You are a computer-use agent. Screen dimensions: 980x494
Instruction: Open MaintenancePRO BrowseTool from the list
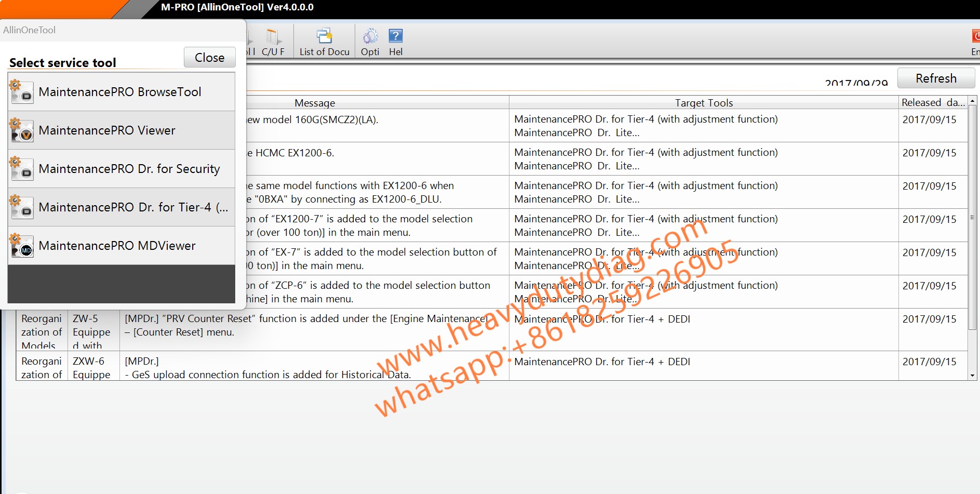pos(122,92)
